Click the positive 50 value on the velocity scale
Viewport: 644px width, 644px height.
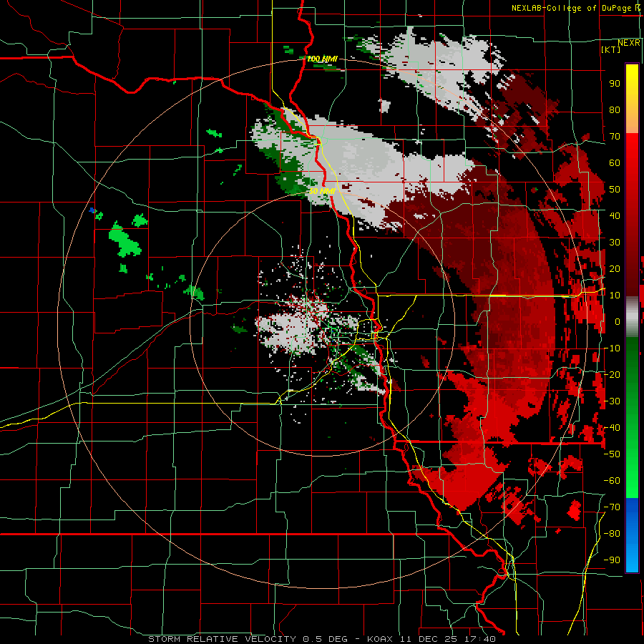click(615, 190)
